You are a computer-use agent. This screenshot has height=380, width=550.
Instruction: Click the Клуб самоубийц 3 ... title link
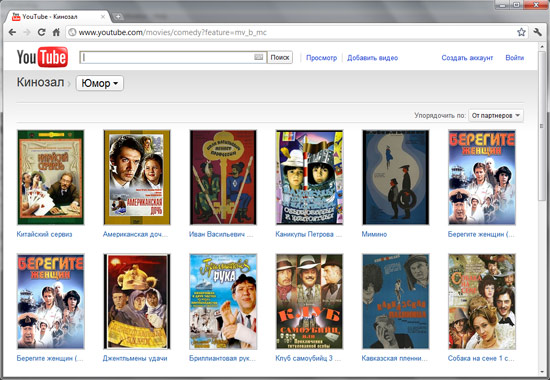coord(308,358)
